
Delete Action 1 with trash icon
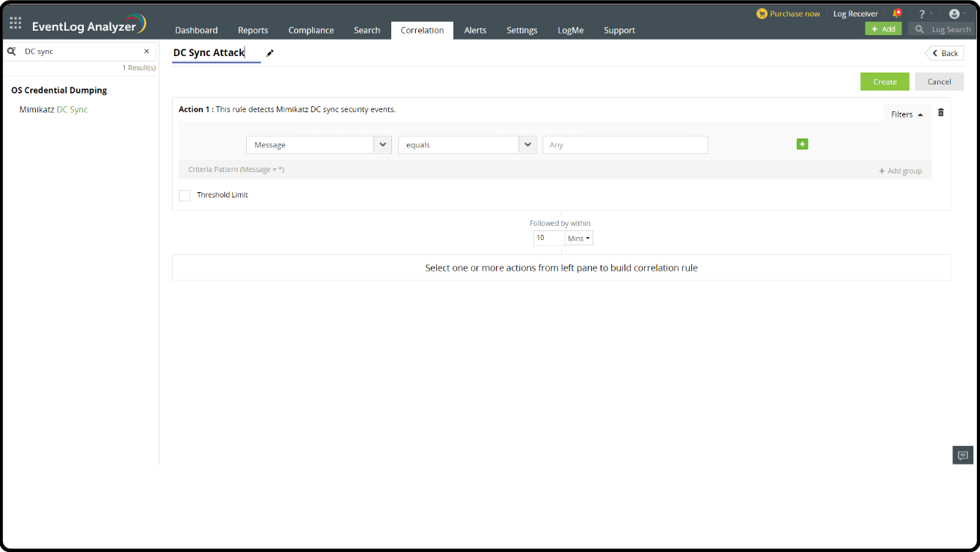941,112
